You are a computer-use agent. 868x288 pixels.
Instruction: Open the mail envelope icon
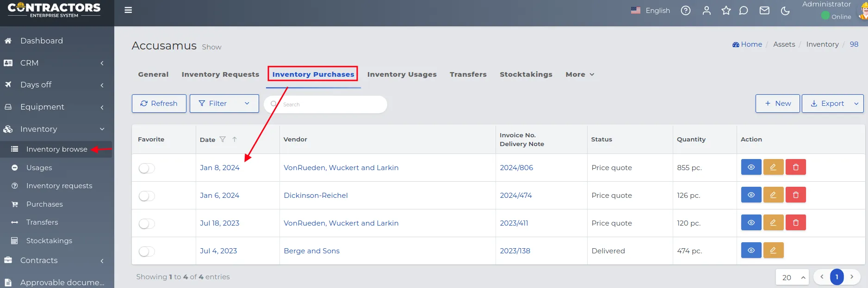(764, 10)
